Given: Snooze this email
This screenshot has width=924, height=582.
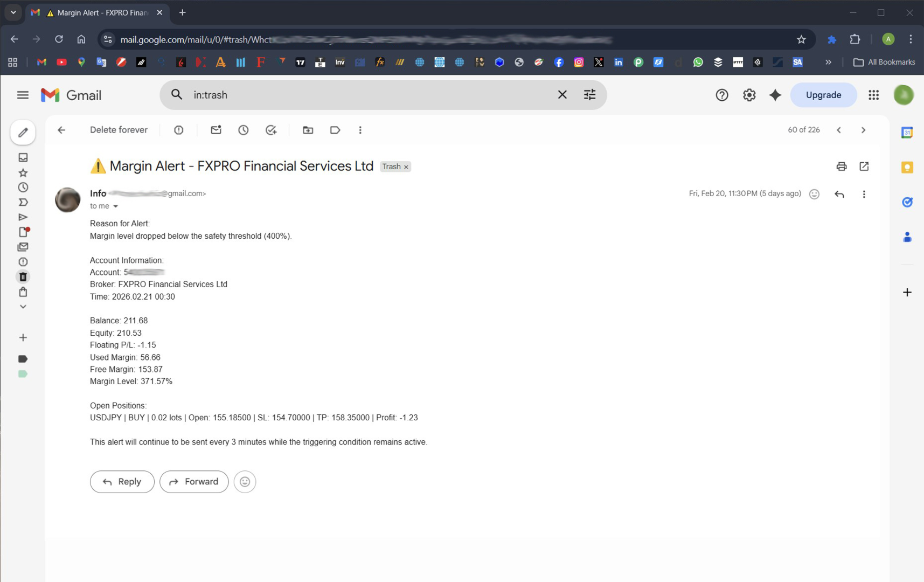Looking at the screenshot, I should click(x=244, y=130).
